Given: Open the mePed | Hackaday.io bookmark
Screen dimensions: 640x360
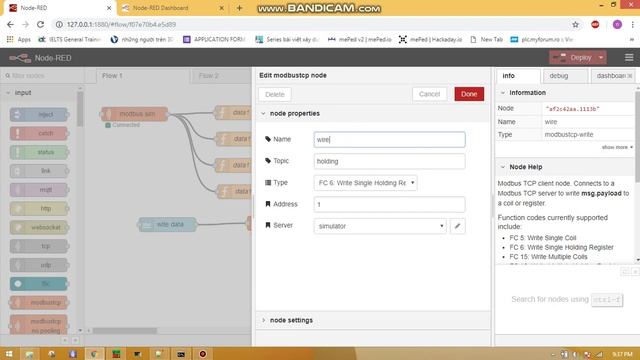Looking at the screenshot, I should pyautogui.click(x=430, y=40).
